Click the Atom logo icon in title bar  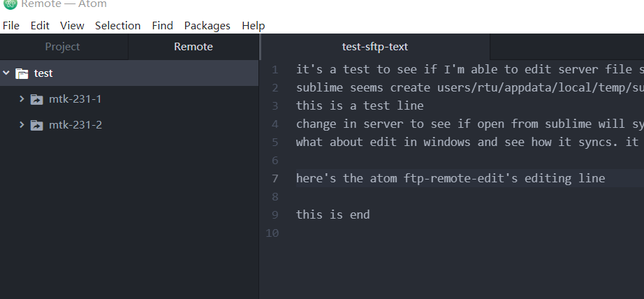(x=10, y=4)
